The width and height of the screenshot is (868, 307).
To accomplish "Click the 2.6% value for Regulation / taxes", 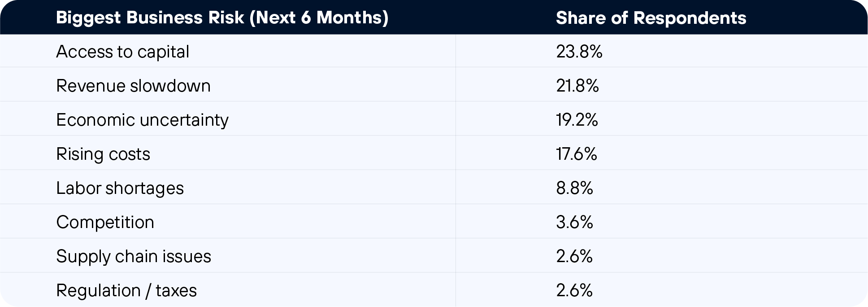I will (574, 290).
